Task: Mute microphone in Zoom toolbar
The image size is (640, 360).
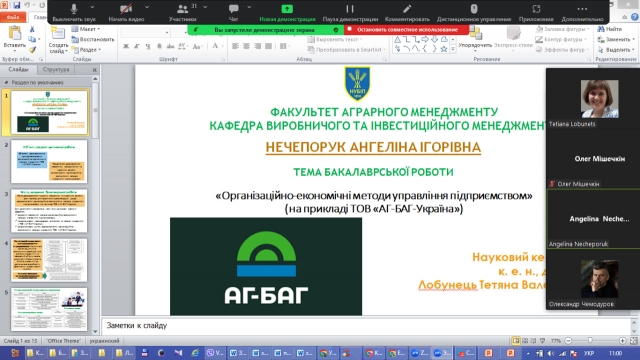Action: pos(74,12)
